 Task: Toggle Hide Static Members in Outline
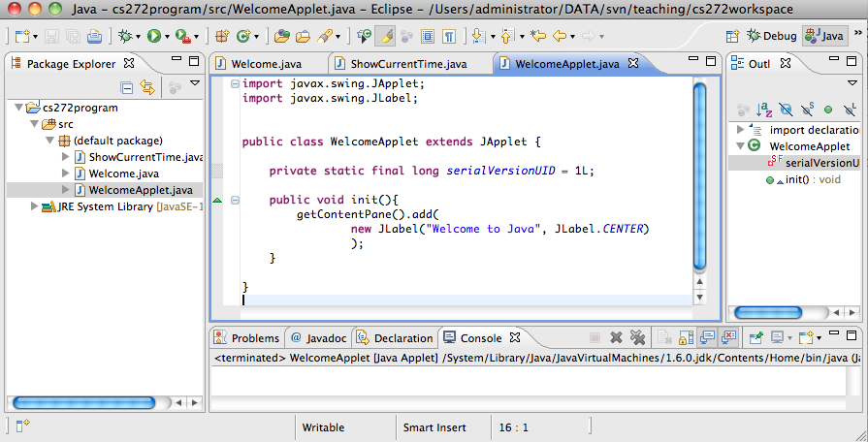coord(807,110)
